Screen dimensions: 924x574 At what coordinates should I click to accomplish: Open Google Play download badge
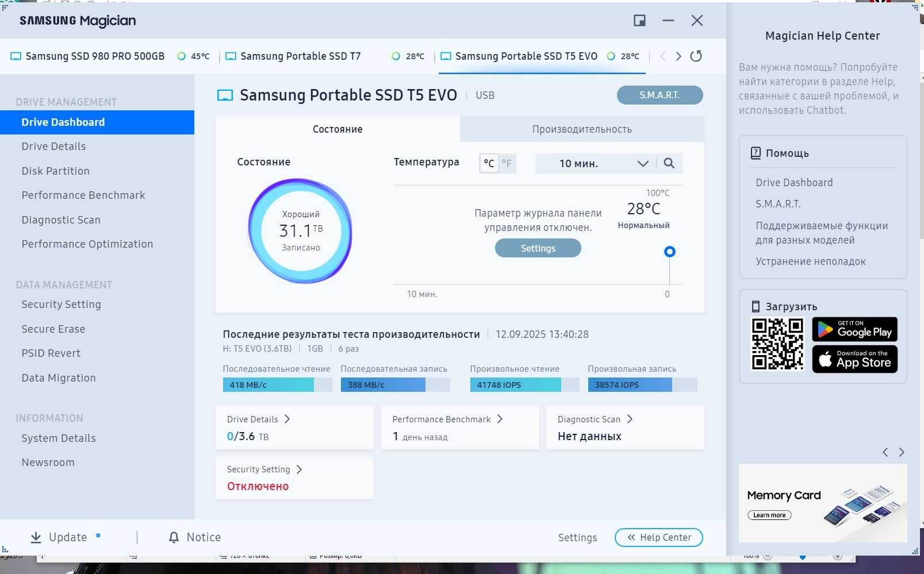pyautogui.click(x=854, y=329)
